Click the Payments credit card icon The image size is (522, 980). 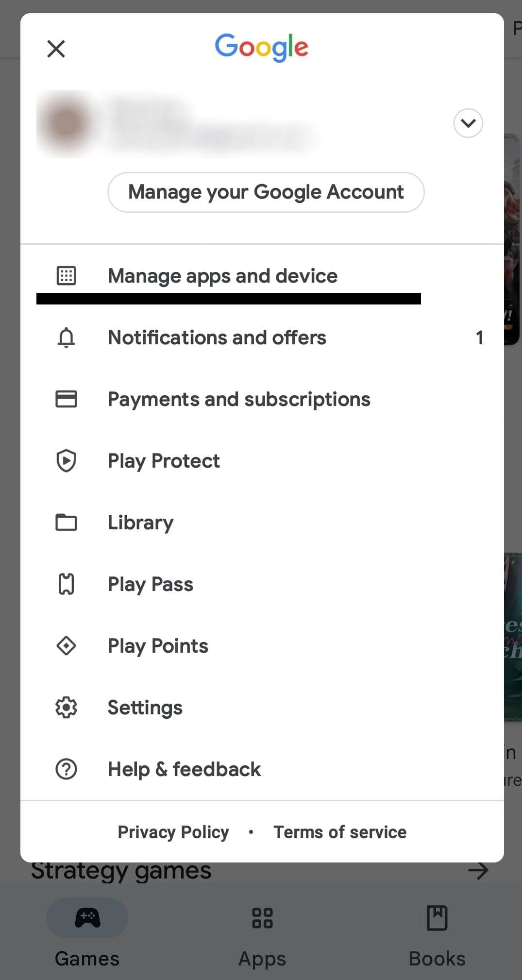pyautogui.click(x=66, y=399)
